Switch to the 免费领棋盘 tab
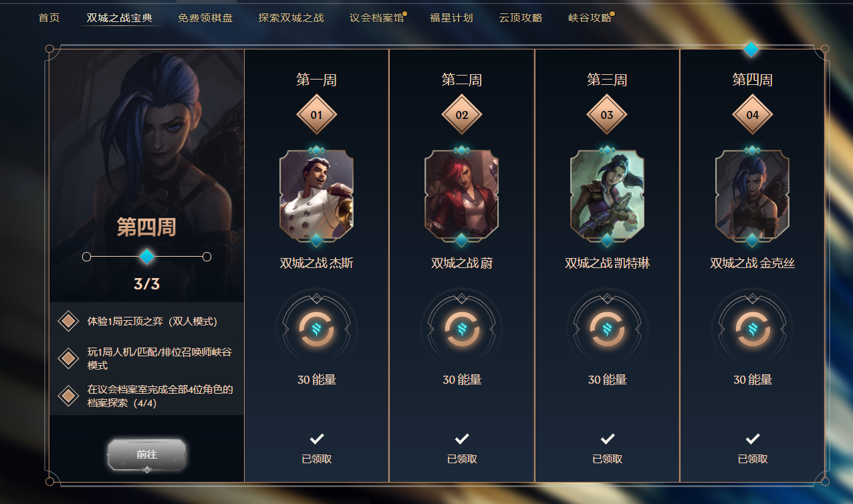Image resolution: width=853 pixels, height=504 pixels. click(x=205, y=17)
